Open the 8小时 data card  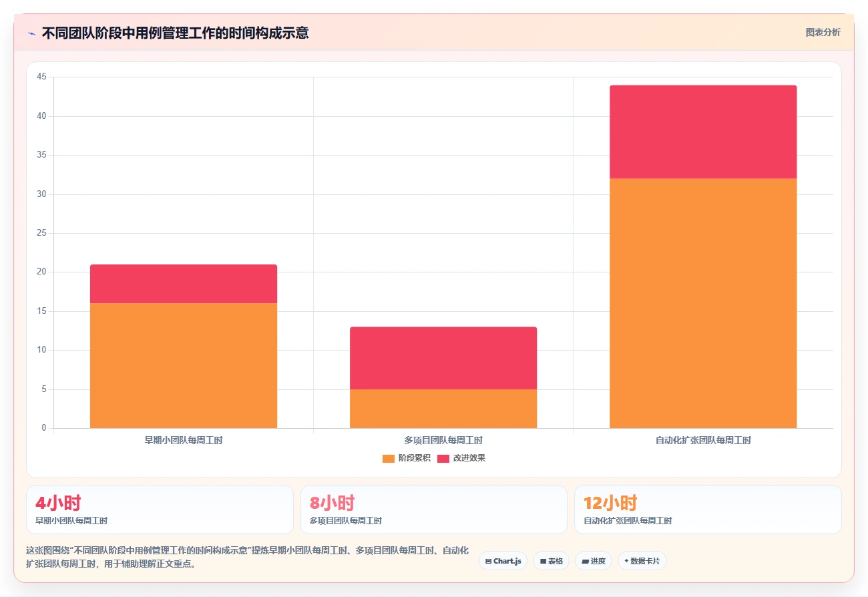pos(434,510)
